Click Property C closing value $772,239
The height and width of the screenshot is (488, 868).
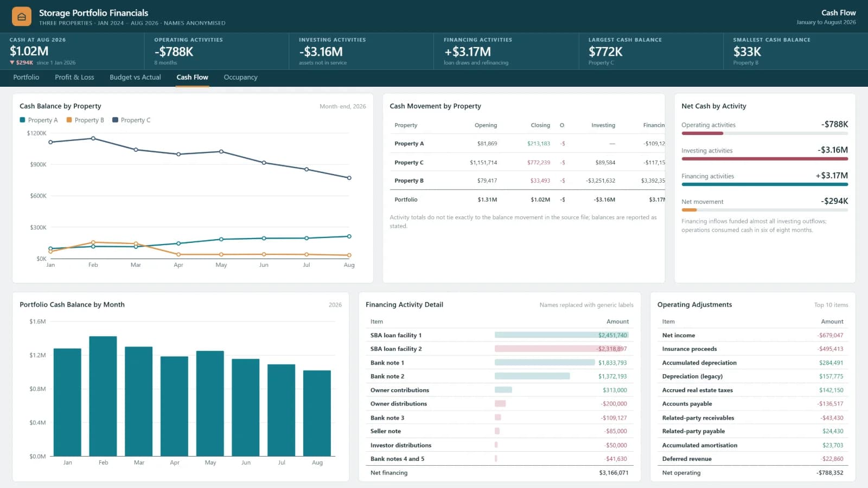(539, 162)
